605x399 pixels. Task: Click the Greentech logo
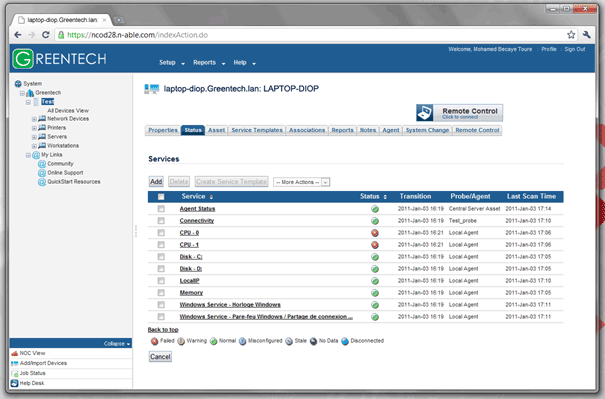pos(59,59)
